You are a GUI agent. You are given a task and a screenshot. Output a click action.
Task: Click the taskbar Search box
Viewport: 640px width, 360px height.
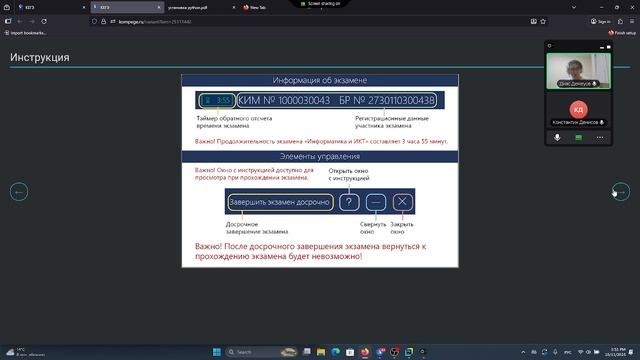(262, 352)
